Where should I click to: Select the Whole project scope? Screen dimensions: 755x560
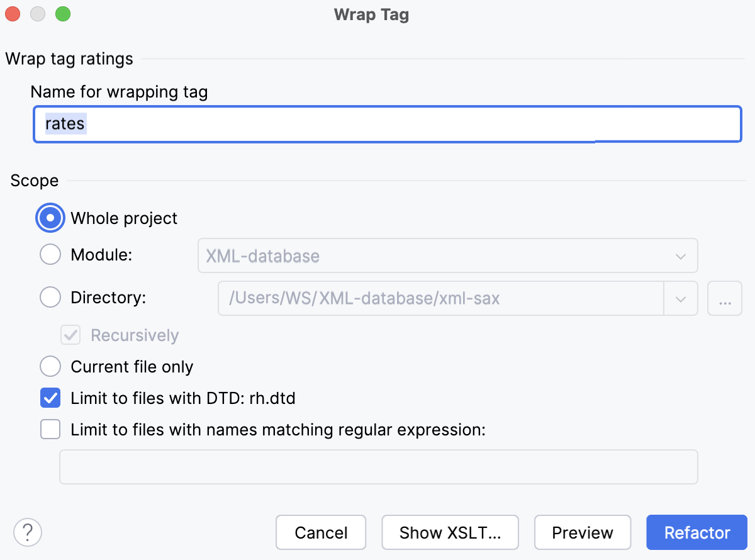(50, 217)
